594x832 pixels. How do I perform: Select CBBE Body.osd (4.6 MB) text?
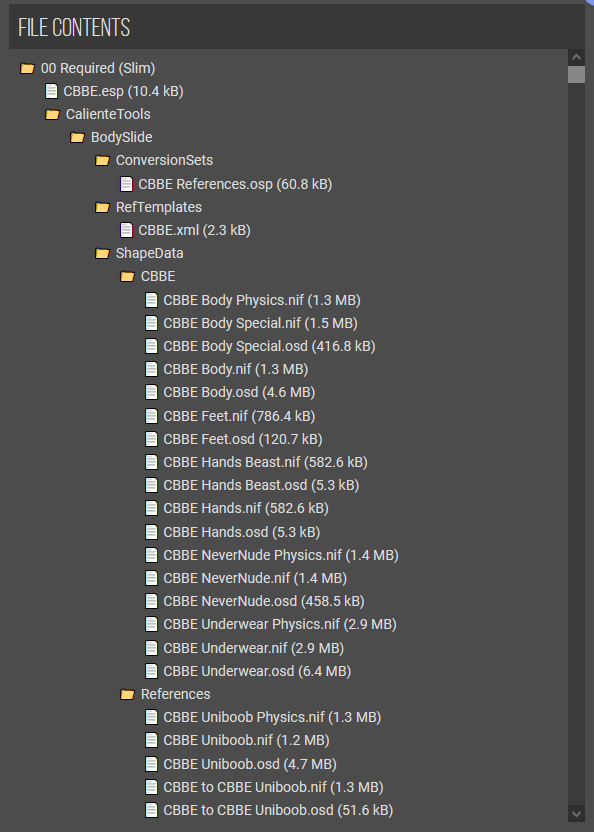tap(239, 392)
